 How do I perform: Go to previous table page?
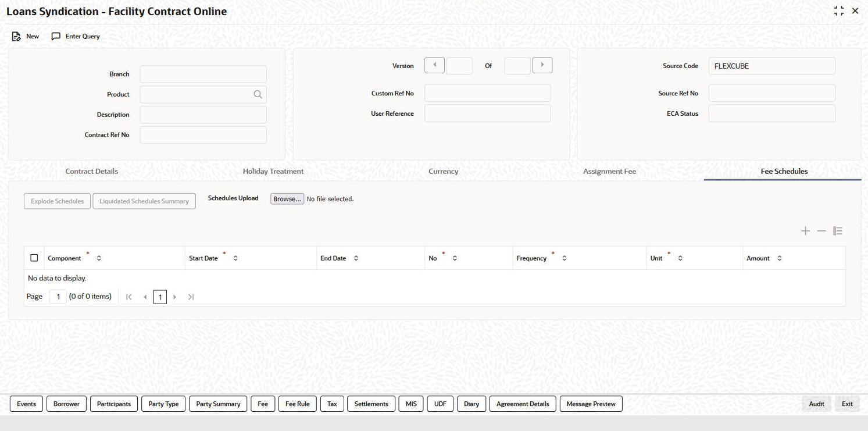(x=145, y=297)
